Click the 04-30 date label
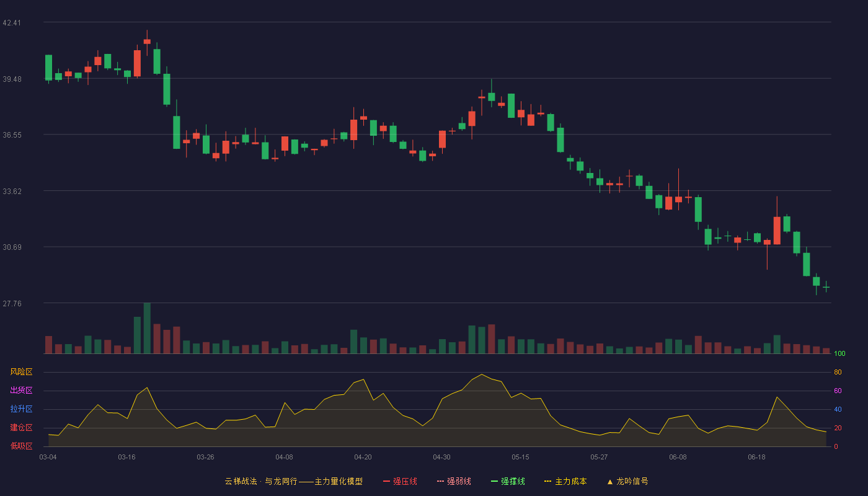The image size is (868, 496). 441,457
